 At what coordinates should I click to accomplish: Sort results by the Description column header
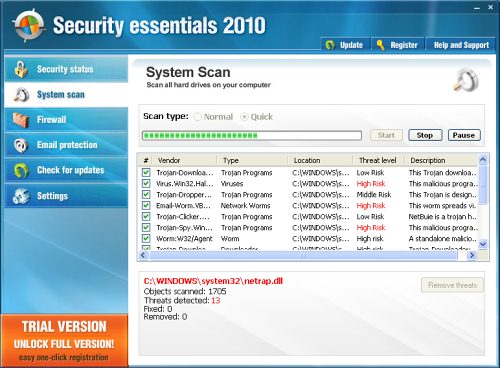[x=442, y=160]
